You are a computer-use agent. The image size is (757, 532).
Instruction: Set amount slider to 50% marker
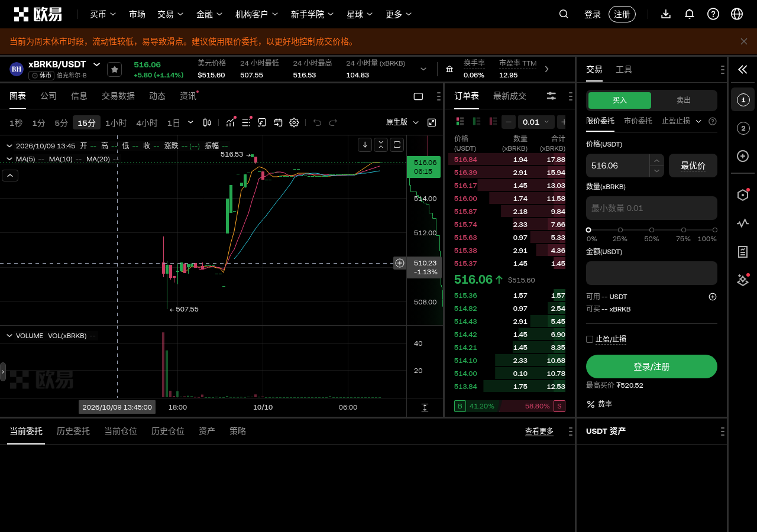652,230
